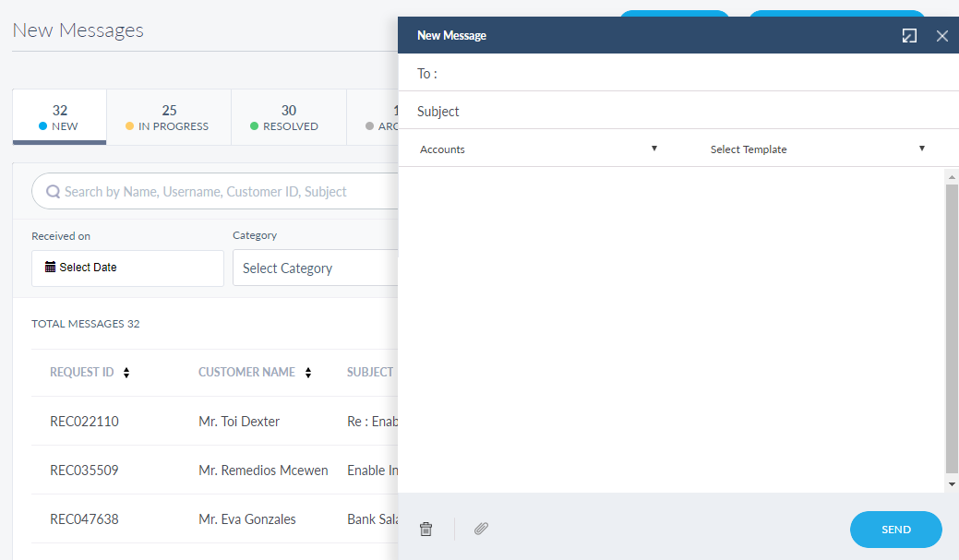Select the New messages tab

[60, 117]
